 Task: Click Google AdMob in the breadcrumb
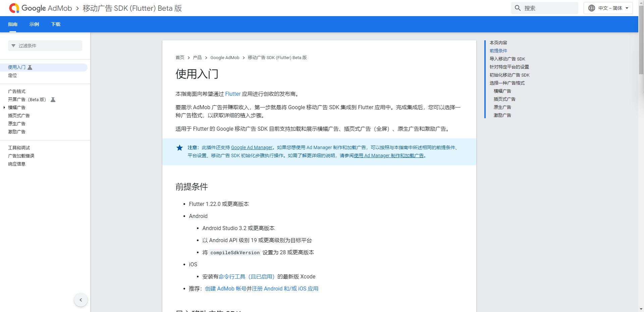click(225, 57)
